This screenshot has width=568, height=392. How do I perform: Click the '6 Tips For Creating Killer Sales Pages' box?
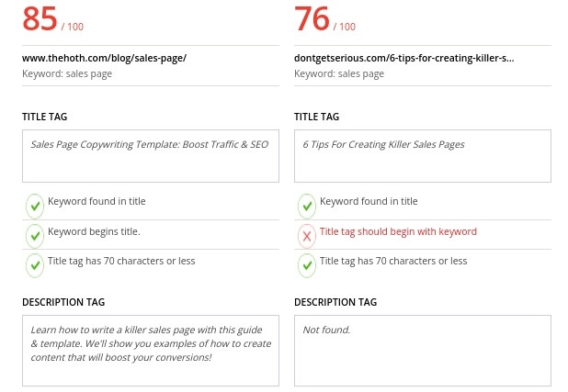tap(422, 155)
